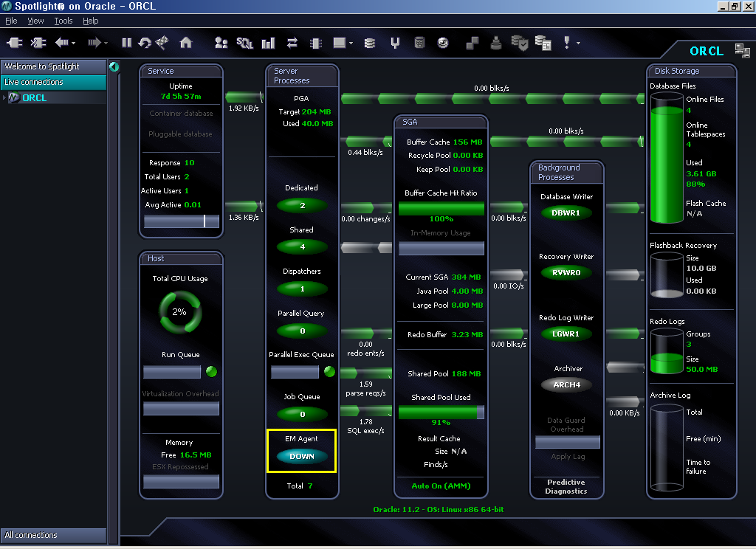This screenshot has height=549, width=756.
Task: Click the two-way arrows I/O icon
Action: pyautogui.click(x=292, y=43)
